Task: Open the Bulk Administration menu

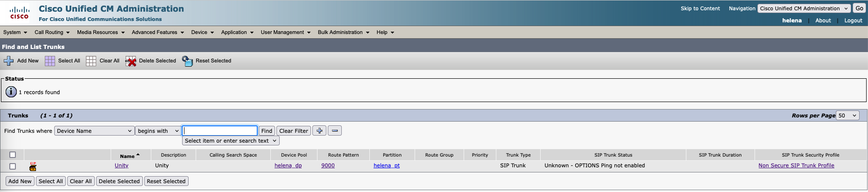Action: [343, 32]
